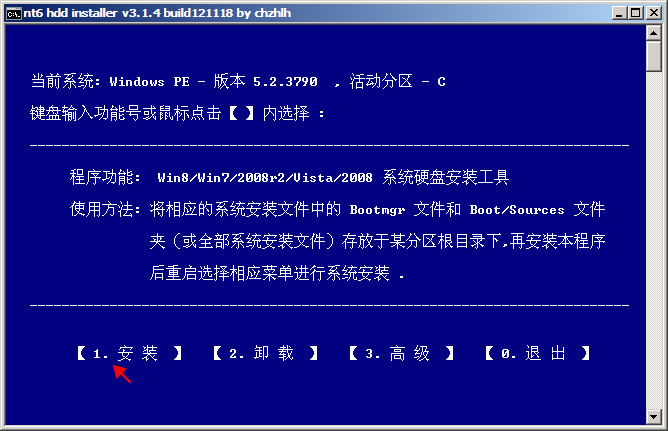Click the version number 5.2.3790

coord(285,81)
